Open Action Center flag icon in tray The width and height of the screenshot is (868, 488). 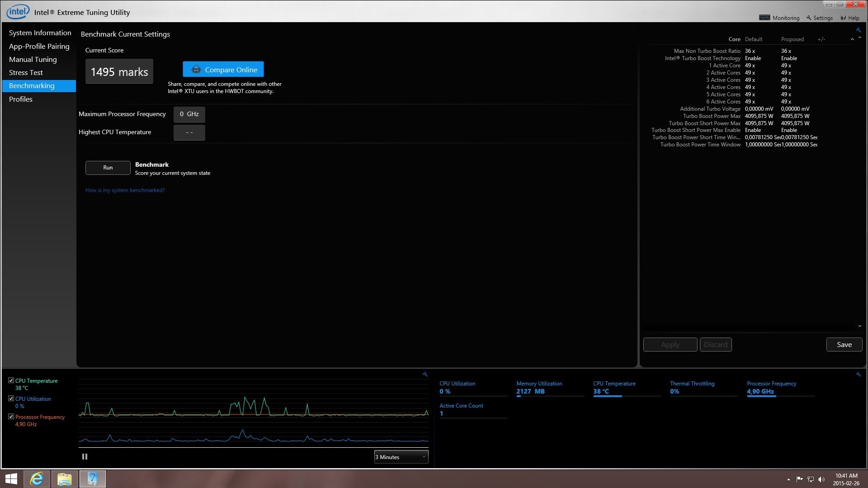(799, 479)
